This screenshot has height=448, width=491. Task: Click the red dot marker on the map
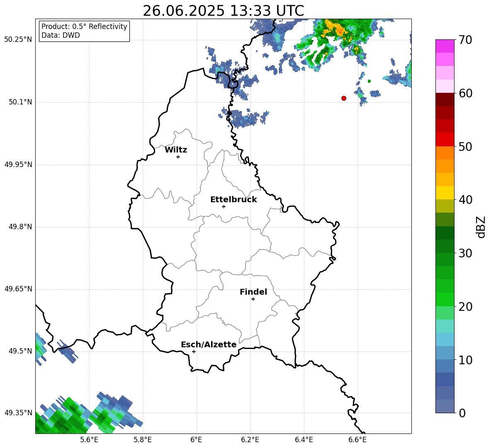(344, 98)
